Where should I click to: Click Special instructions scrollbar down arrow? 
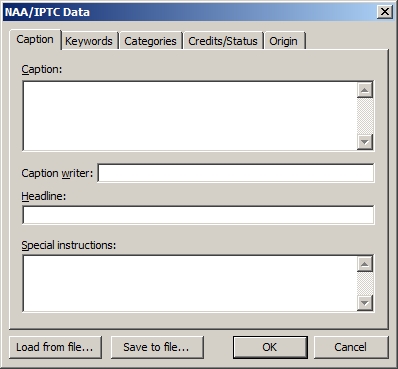(365, 303)
